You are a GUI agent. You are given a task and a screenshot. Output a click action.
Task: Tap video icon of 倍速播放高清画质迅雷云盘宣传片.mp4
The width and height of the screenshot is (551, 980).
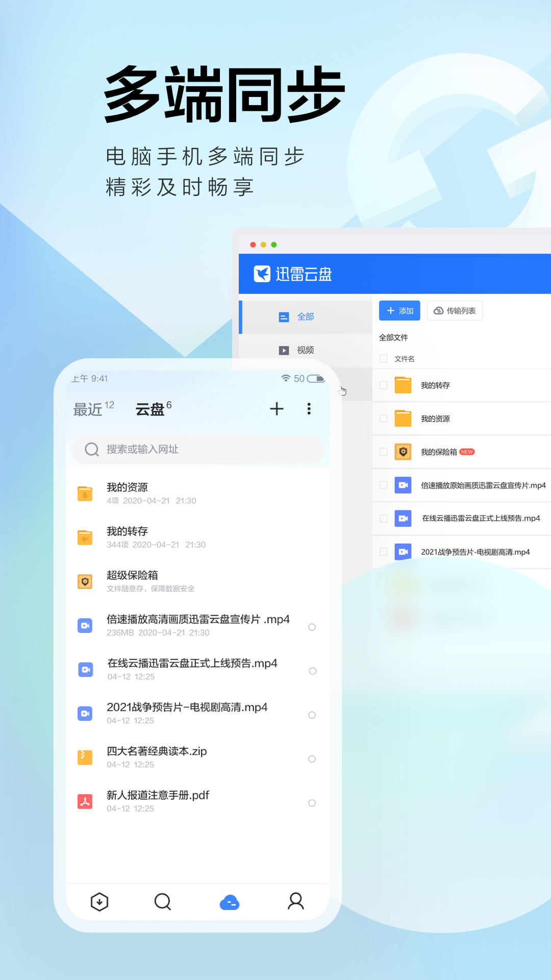(85, 625)
